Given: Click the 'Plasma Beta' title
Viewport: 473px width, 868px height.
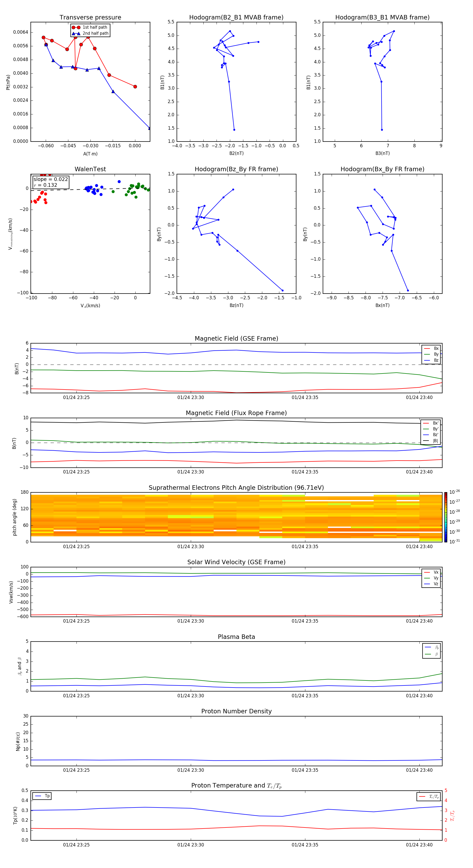Looking at the screenshot, I should coord(236,637).
